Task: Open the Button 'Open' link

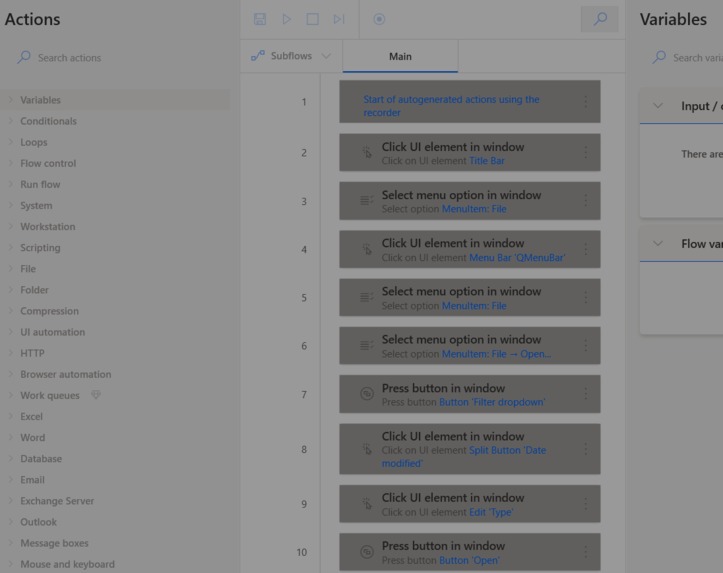Action: click(469, 560)
